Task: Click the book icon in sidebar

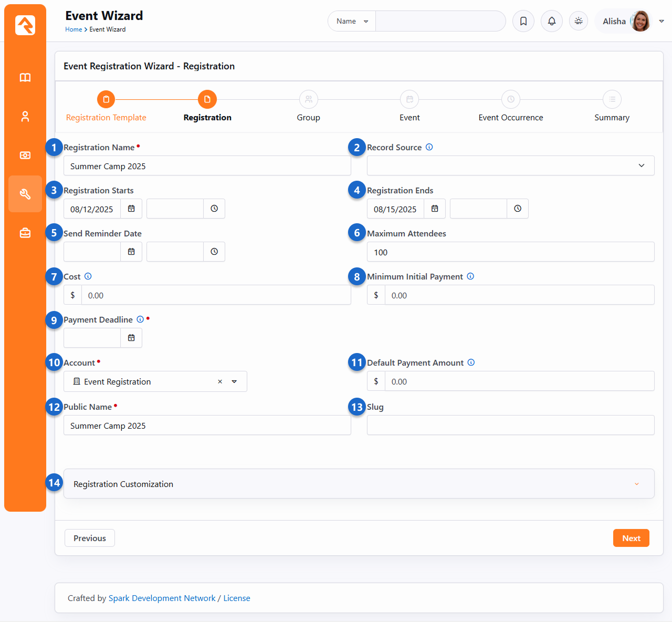Action: [25, 78]
